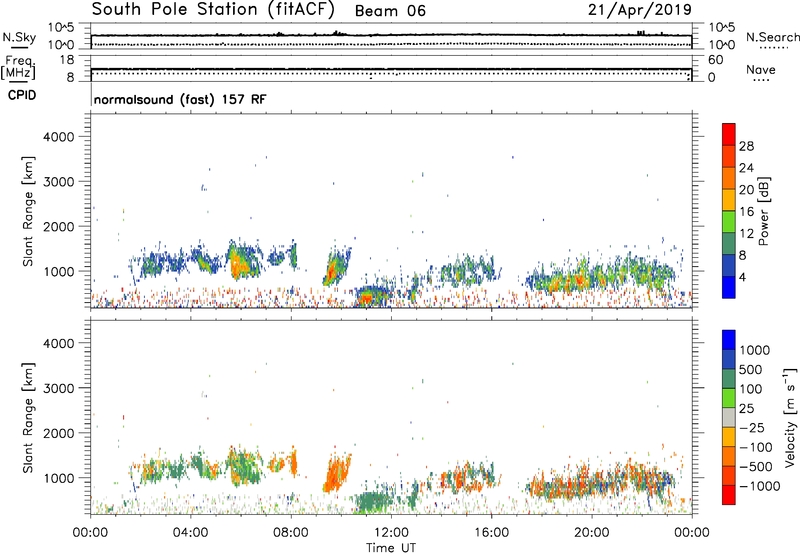This screenshot has height=554, width=800.
Task: Click the '20:00' time axis label
Action: pyautogui.click(x=591, y=533)
